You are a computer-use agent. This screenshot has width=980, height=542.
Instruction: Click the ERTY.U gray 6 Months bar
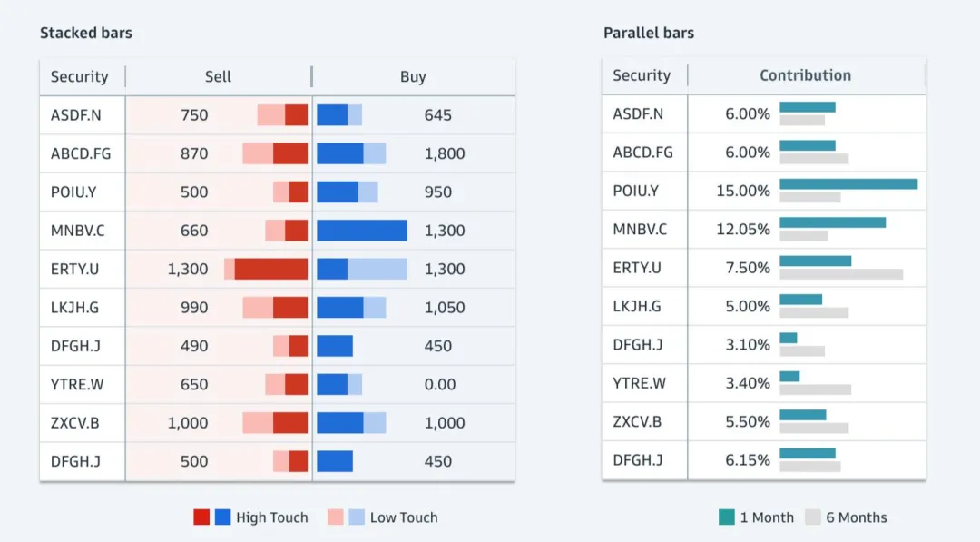(841, 274)
